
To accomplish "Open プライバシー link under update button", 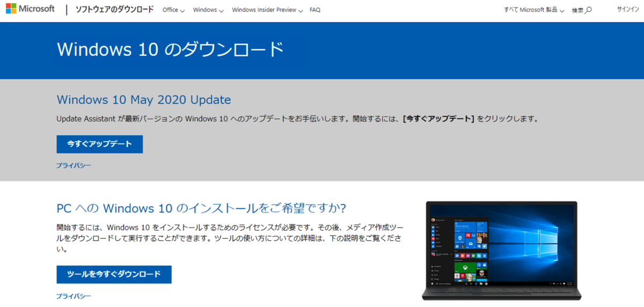I will point(74,165).
